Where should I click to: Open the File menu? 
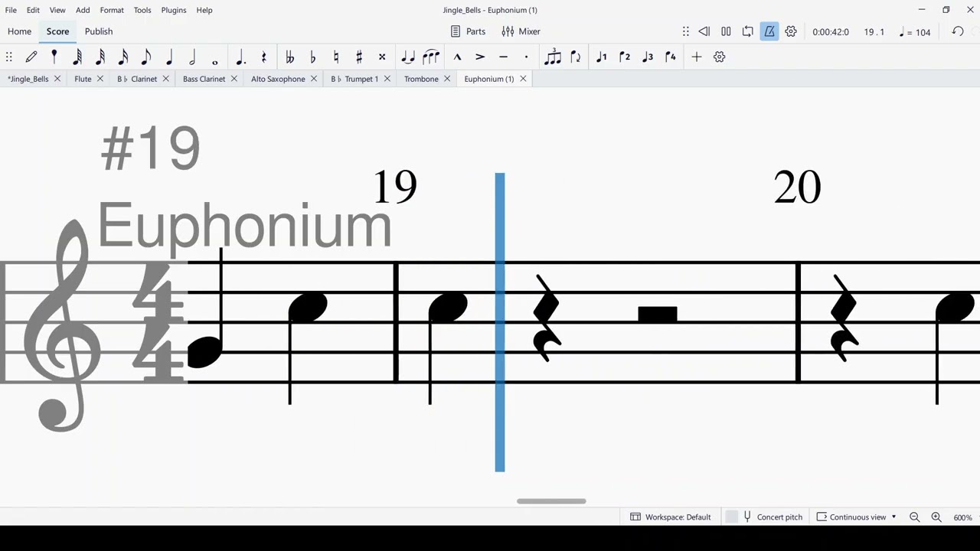tap(11, 10)
